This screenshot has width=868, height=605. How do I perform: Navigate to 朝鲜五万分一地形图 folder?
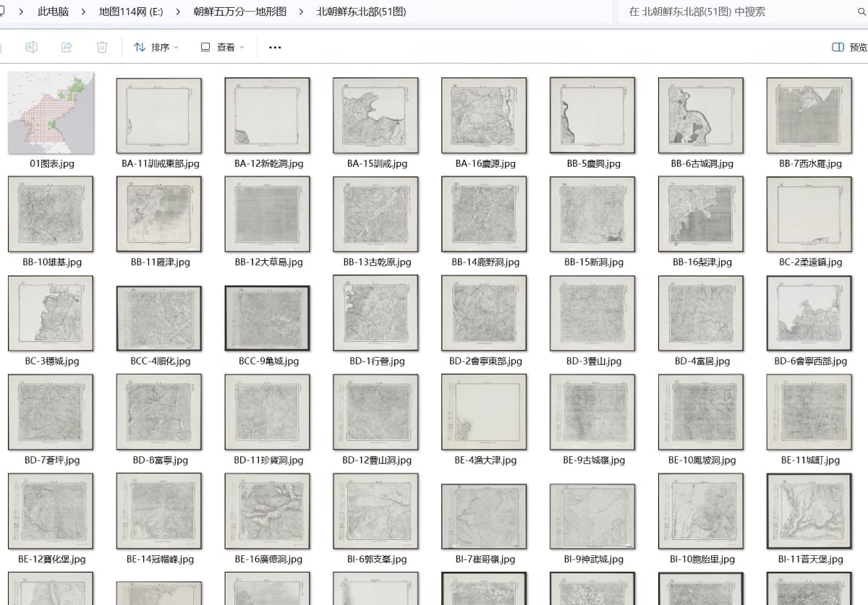240,12
